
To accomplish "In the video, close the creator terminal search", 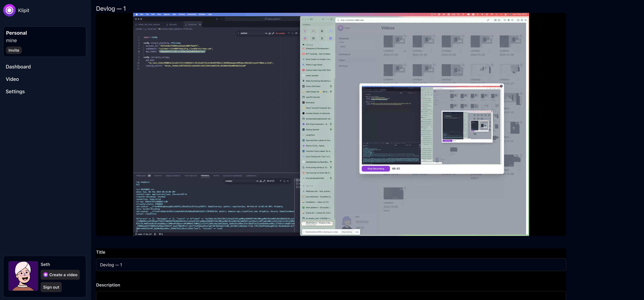I will (x=288, y=181).
